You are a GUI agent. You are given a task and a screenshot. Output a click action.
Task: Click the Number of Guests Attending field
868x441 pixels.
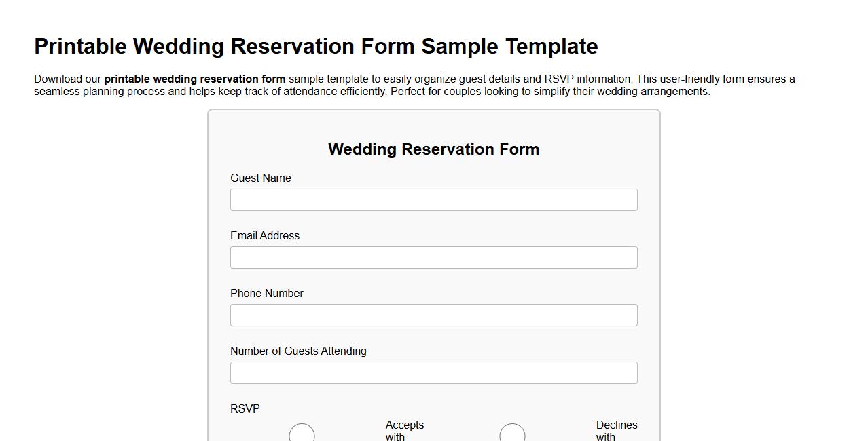pyautogui.click(x=433, y=372)
